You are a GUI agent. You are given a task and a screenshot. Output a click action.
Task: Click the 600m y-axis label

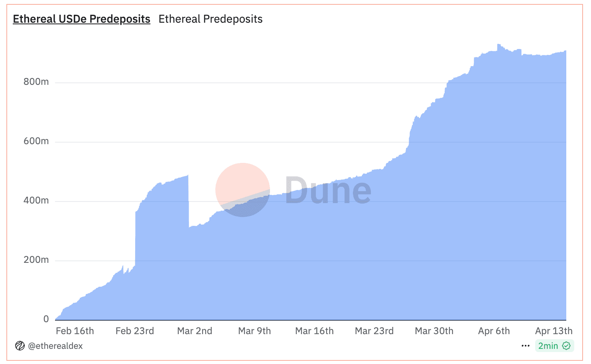point(36,141)
